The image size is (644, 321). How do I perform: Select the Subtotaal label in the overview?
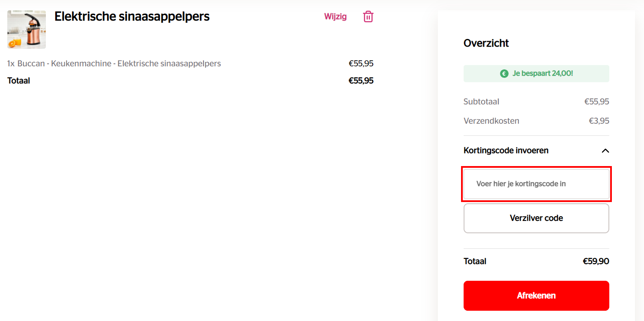click(481, 102)
